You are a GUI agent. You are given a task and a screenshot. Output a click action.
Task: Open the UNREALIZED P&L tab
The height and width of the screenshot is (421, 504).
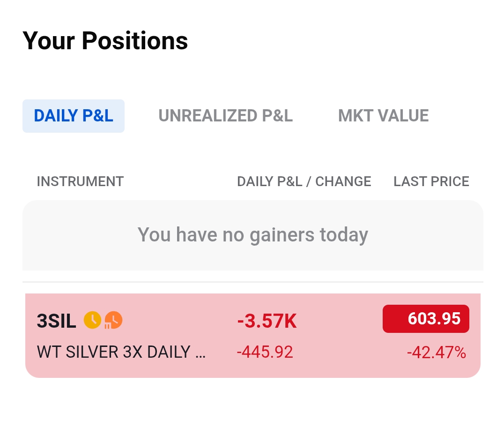pyautogui.click(x=225, y=116)
